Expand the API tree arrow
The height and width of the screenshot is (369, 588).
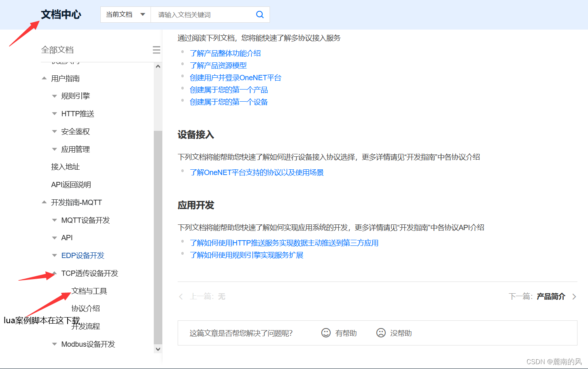54,238
